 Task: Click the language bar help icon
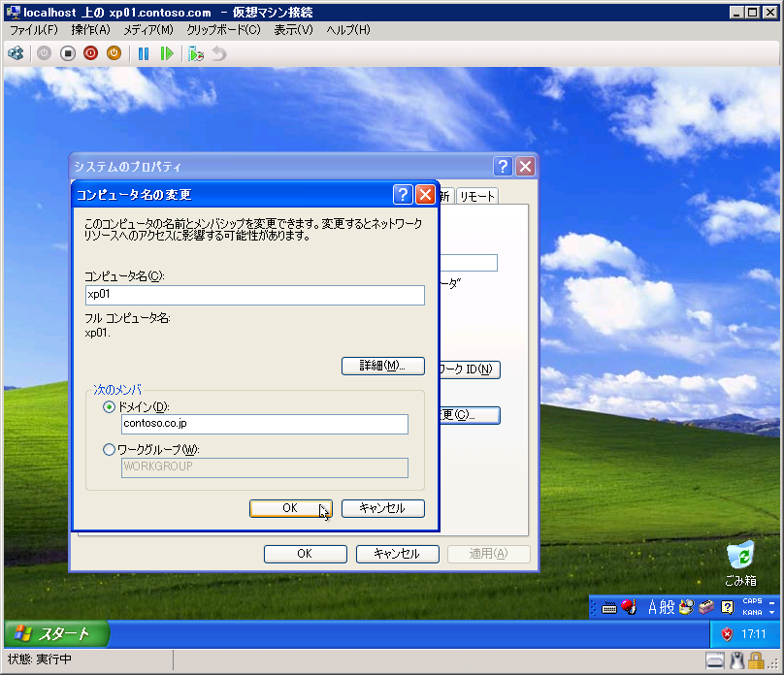coord(727,607)
